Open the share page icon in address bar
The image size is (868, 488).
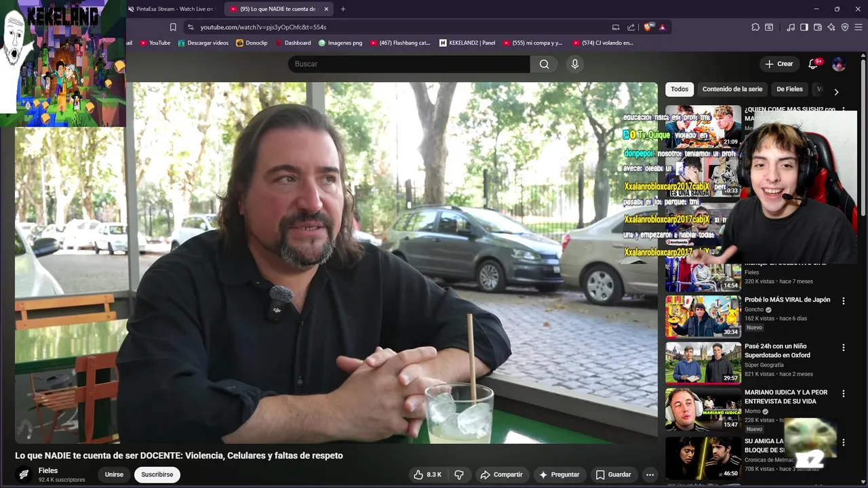(x=631, y=27)
